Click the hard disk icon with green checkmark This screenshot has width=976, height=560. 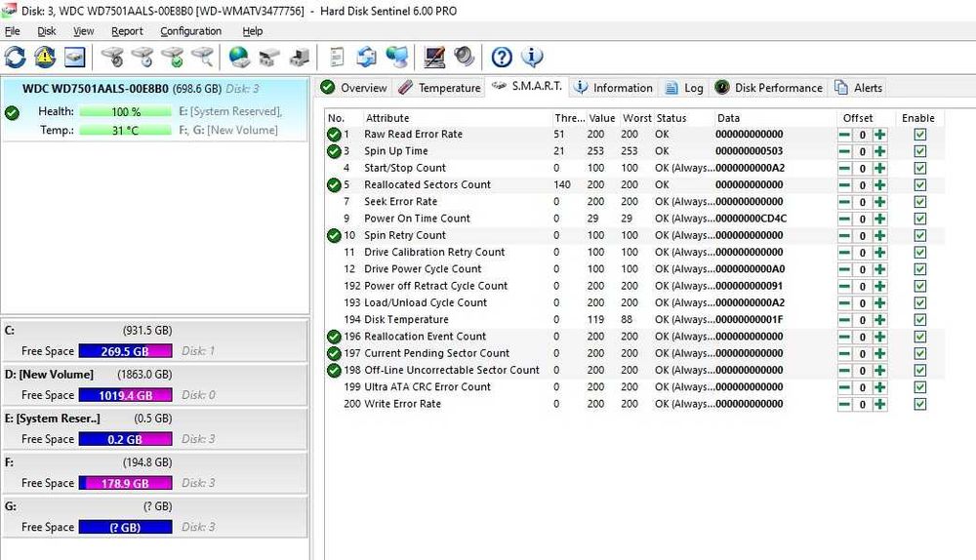click(x=173, y=58)
